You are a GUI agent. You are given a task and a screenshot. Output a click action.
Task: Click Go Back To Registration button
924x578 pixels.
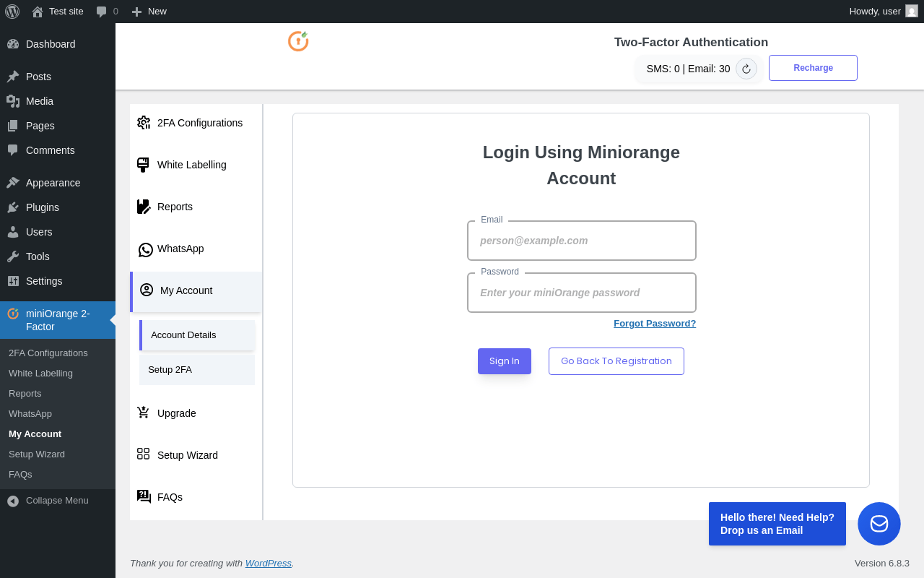pyautogui.click(x=616, y=361)
